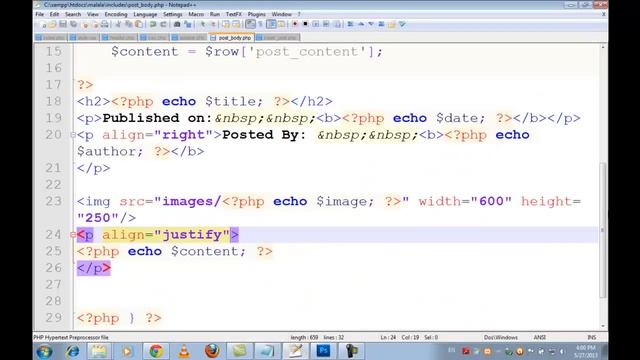Click the Windows Start button
640x360 pixels.
[x=44, y=351]
